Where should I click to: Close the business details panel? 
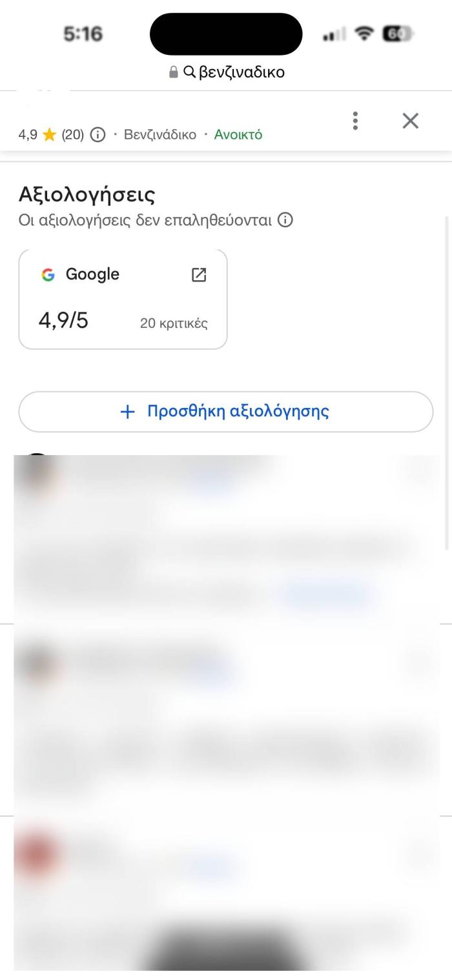point(410,121)
